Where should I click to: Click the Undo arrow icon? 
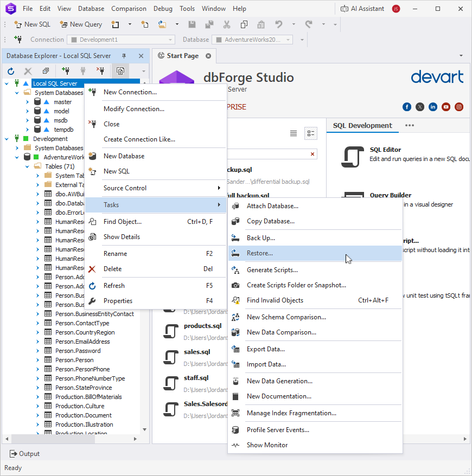(x=279, y=24)
